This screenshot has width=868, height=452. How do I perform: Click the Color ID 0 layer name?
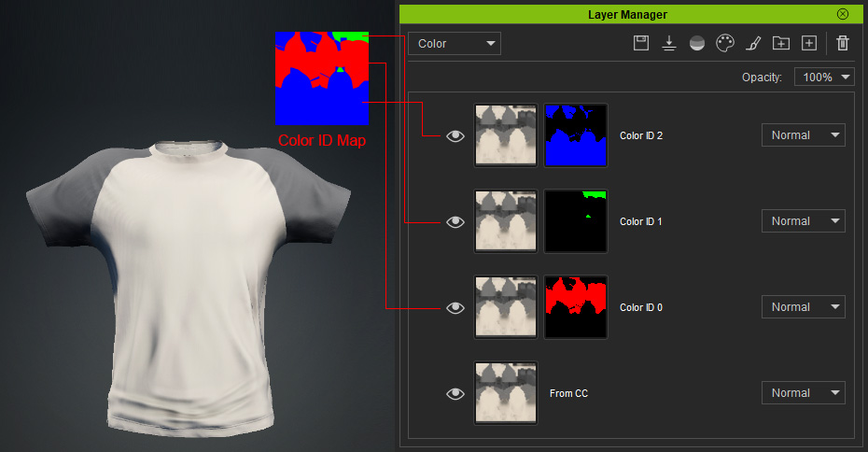[x=641, y=307]
